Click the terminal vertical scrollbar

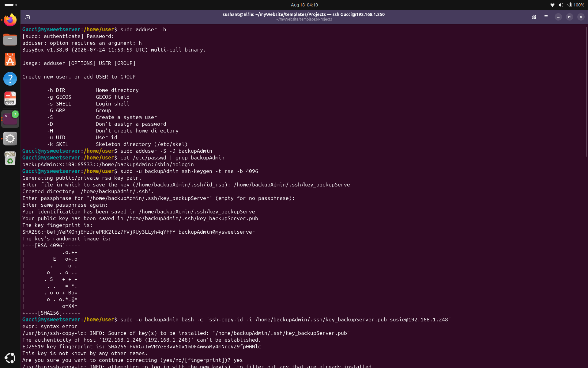click(586, 92)
